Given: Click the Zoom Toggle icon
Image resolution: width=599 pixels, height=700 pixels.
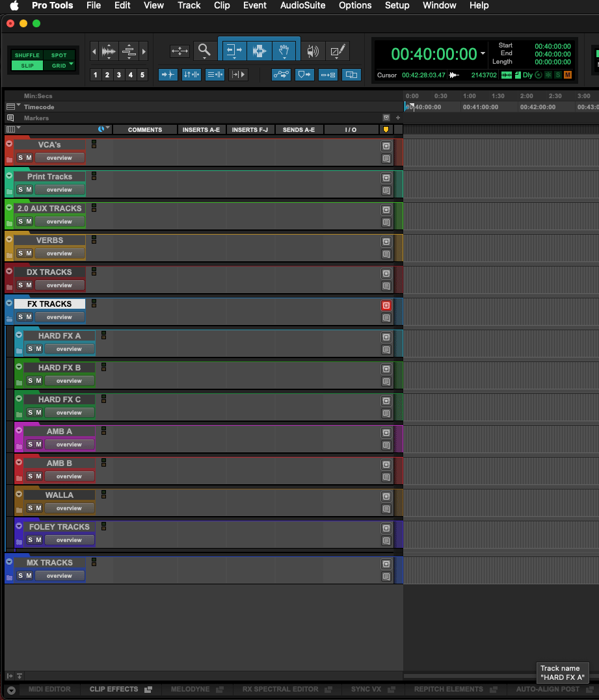Looking at the screenshot, I should click(x=180, y=51).
